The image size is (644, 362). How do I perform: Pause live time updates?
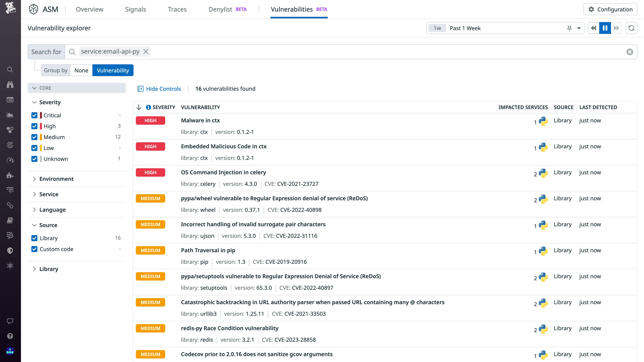click(605, 28)
